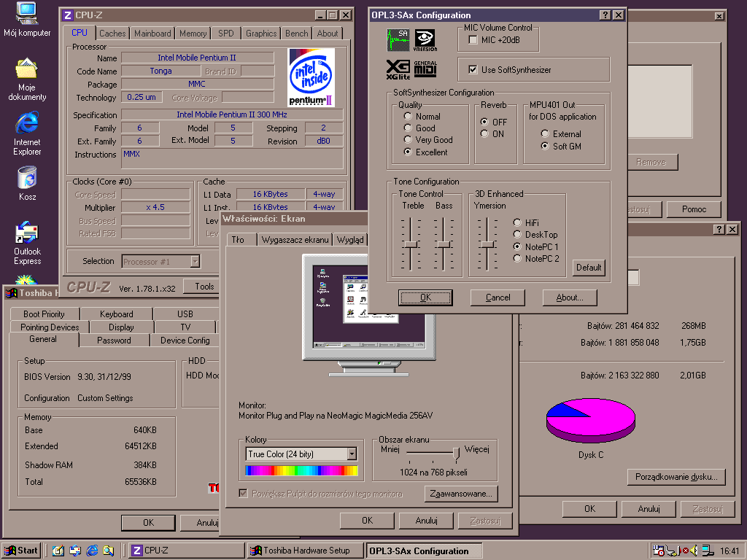Click the Zaawansowane button
Viewport: 747px width, 560px height.
click(x=460, y=494)
